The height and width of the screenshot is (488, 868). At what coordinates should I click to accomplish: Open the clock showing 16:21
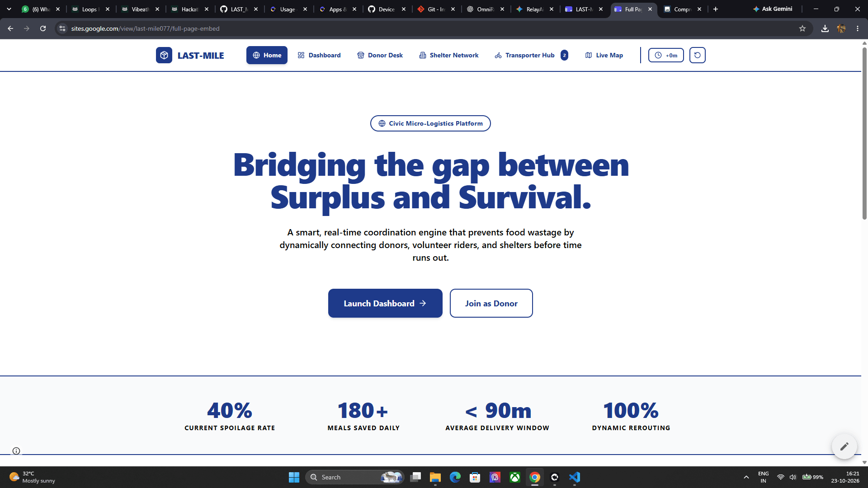pos(845,477)
